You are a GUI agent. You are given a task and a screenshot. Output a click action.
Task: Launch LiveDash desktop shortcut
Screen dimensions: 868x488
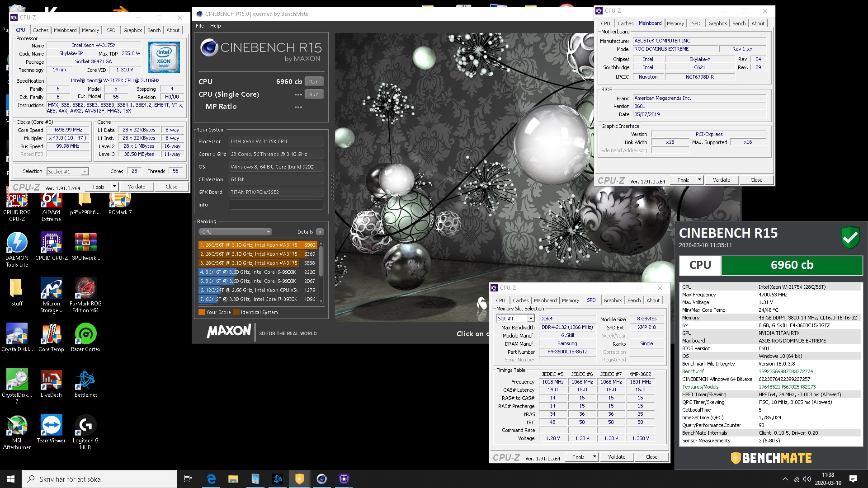point(51,383)
